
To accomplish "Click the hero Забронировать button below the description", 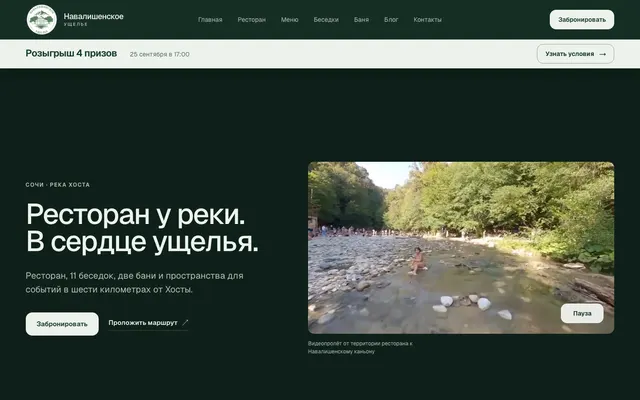I will pyautogui.click(x=62, y=324).
